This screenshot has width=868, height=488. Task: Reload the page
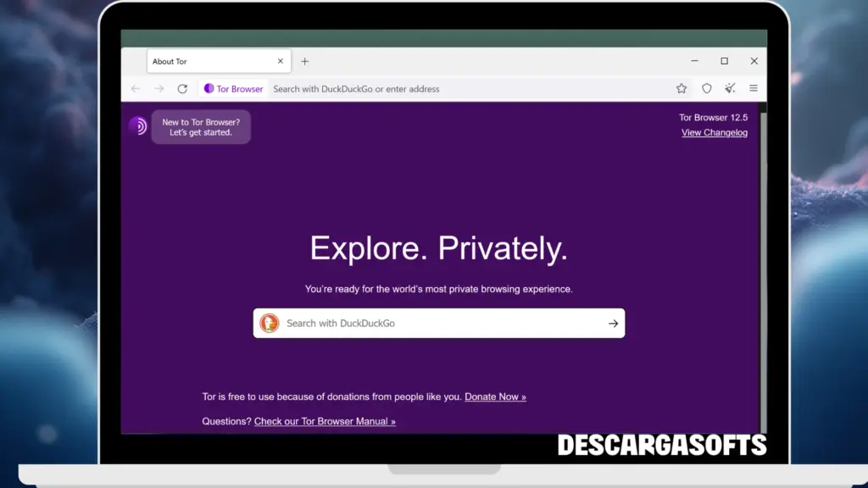tap(183, 88)
